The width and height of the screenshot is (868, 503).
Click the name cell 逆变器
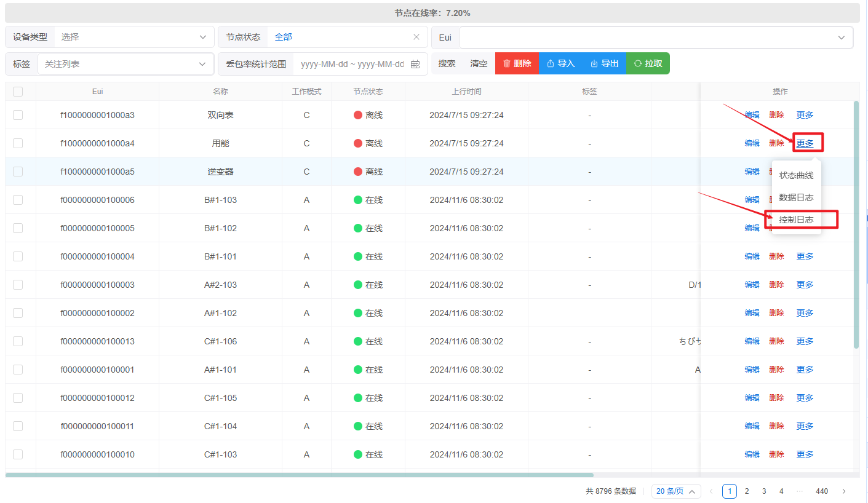pos(220,172)
